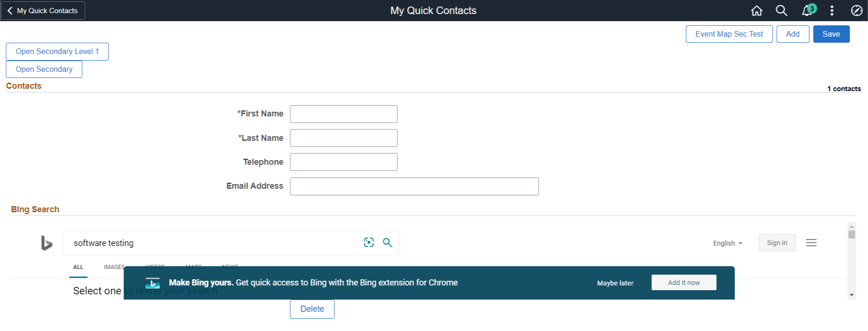
Task: Open the notifications bell
Action: [x=807, y=10]
